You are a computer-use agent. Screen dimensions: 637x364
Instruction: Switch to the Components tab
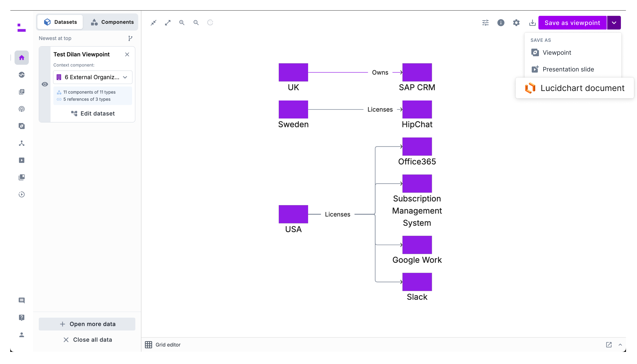click(112, 22)
